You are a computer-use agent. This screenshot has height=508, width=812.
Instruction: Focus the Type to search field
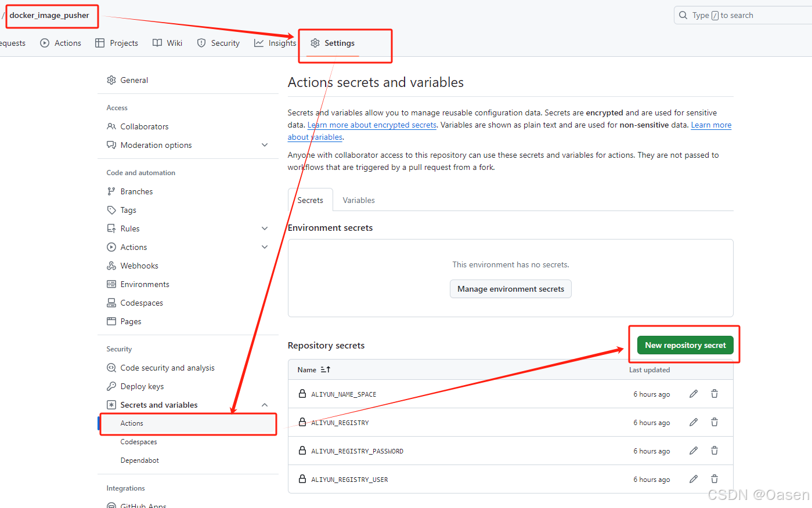coord(743,15)
